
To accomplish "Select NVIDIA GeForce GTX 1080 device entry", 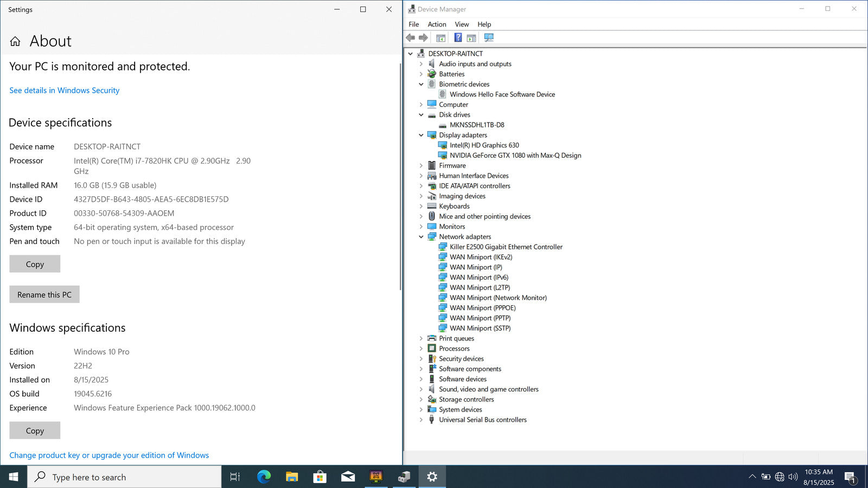I will coord(515,156).
